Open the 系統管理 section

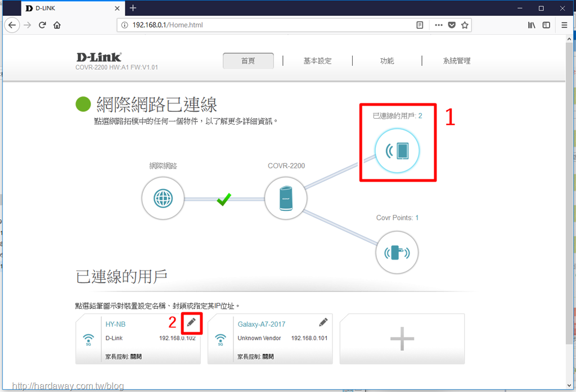pos(457,61)
